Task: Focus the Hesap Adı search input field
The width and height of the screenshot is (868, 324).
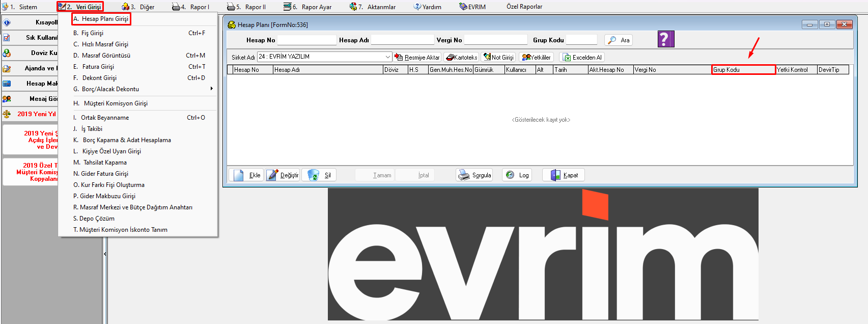Action: pos(403,40)
